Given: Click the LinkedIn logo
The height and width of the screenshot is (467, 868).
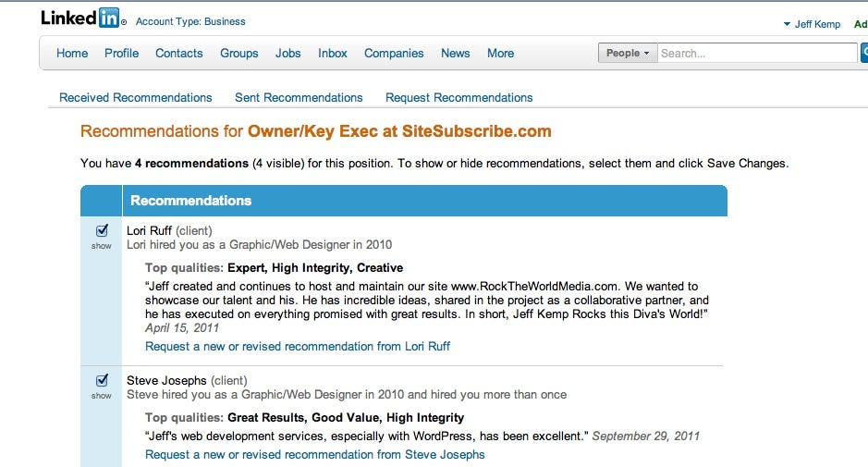Looking at the screenshot, I should pyautogui.click(x=80, y=18).
